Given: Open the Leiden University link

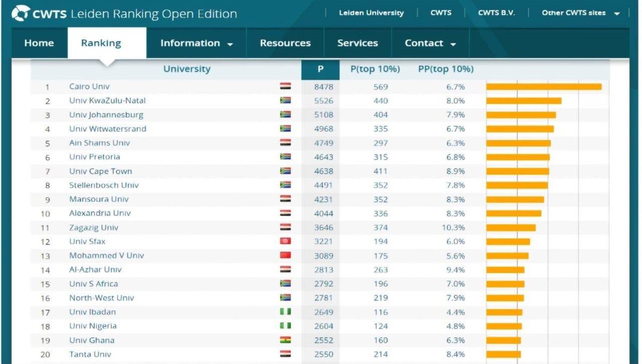Looking at the screenshot, I should point(371,13).
